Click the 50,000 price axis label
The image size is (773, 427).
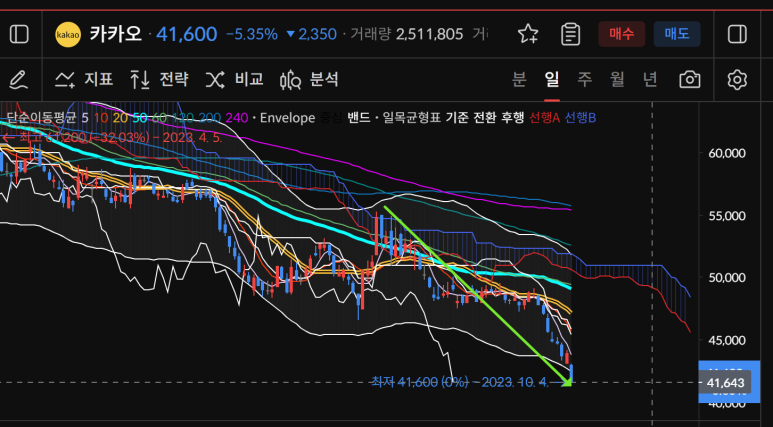[x=727, y=278]
